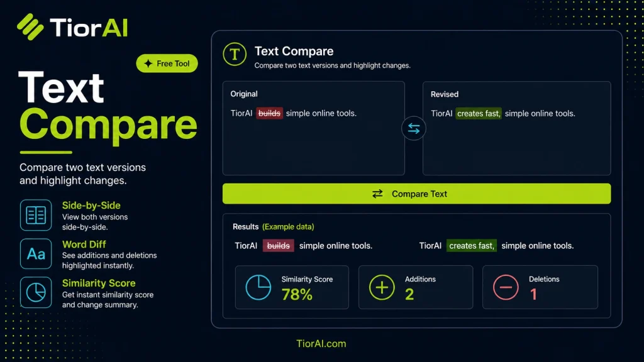
Task: Click the clock icon in Similarity Score card
Action: (258, 287)
